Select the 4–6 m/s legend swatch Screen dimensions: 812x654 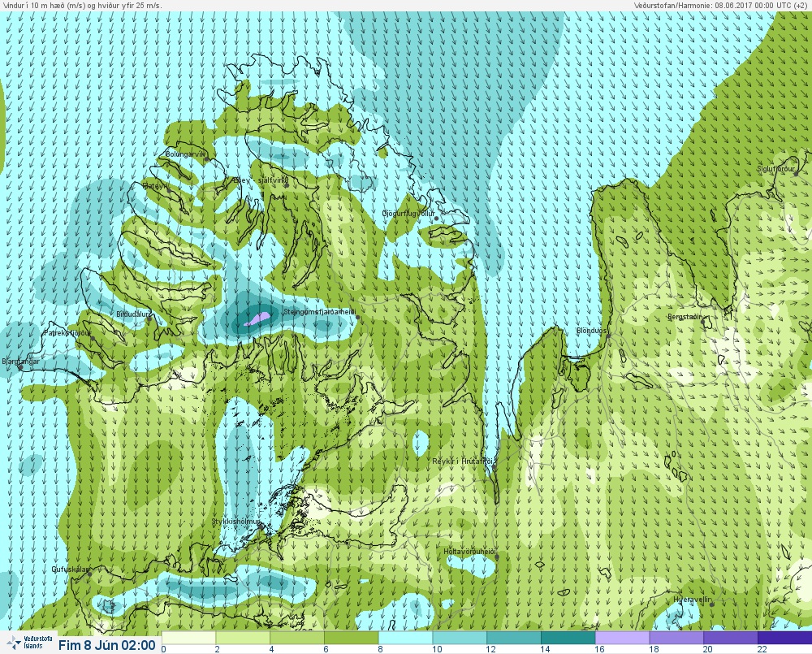(x=297, y=638)
